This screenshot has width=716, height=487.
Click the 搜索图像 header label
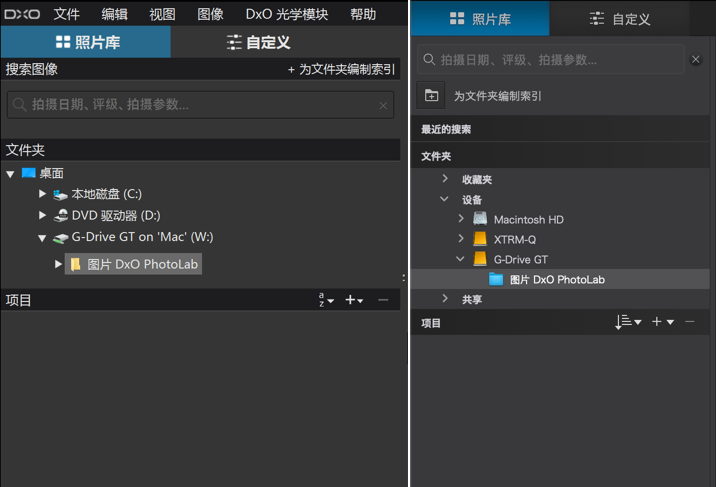(32, 69)
